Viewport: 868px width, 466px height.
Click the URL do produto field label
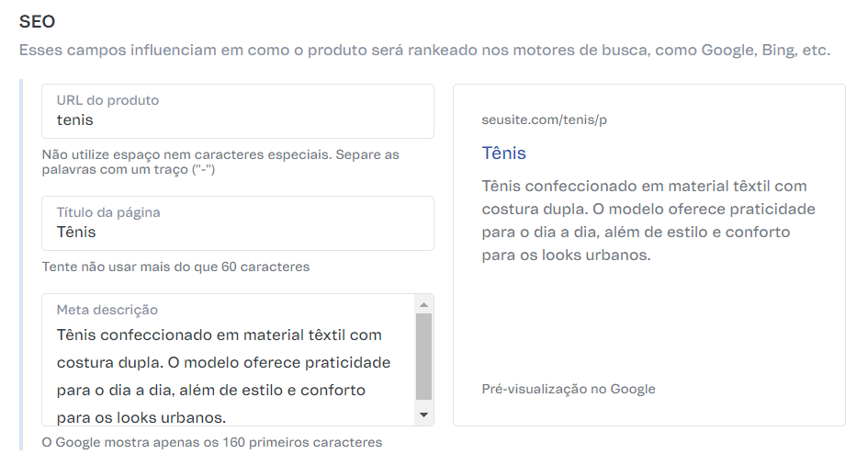click(107, 100)
